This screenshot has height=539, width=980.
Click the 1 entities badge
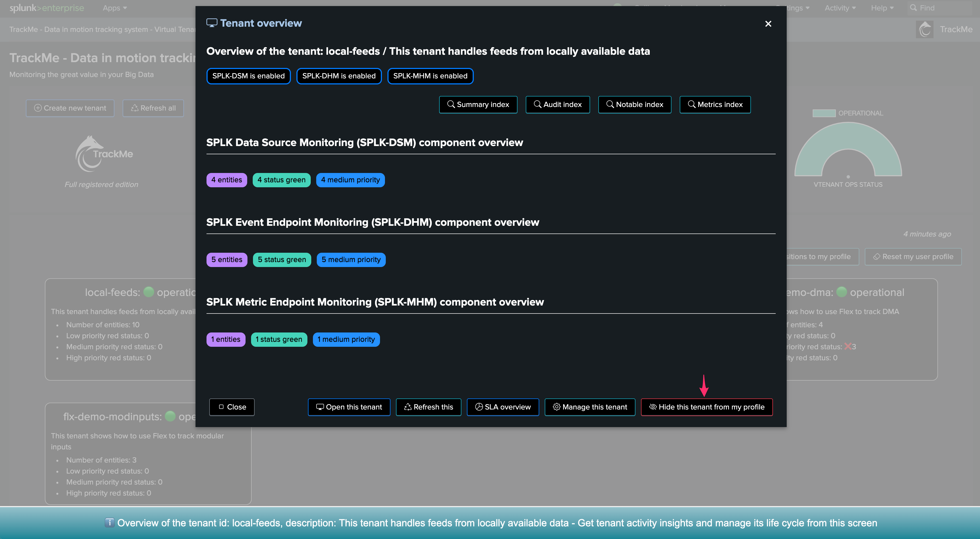pos(226,339)
